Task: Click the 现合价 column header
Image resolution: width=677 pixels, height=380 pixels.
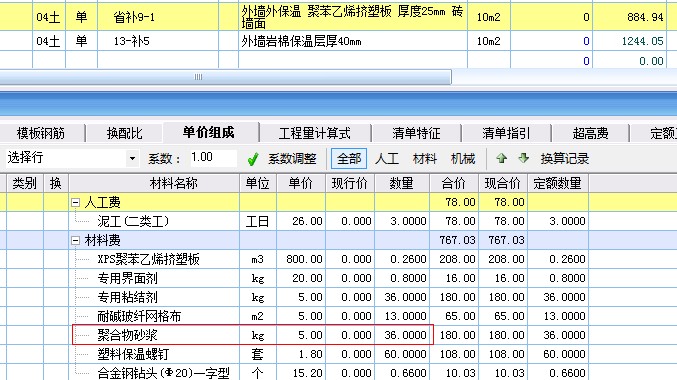Action: pyautogui.click(x=503, y=184)
